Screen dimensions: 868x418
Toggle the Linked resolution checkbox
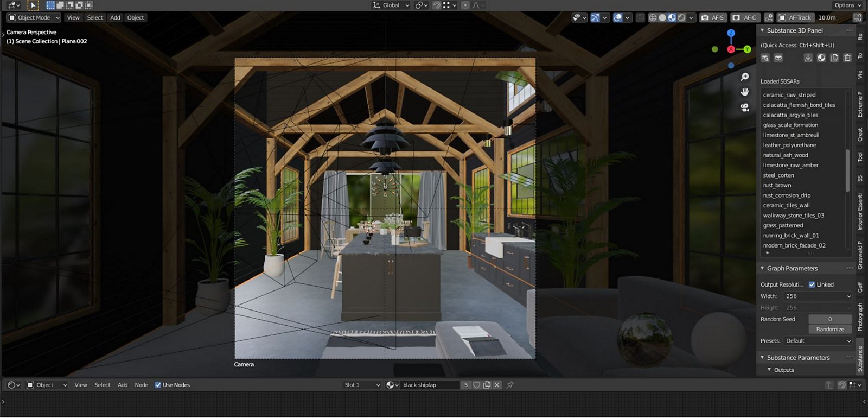(x=812, y=284)
